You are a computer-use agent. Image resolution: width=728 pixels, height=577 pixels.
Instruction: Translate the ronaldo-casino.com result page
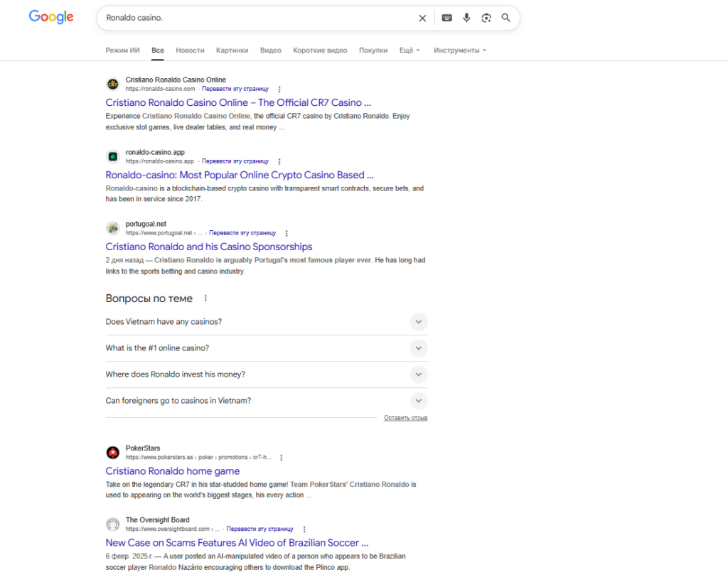235,89
